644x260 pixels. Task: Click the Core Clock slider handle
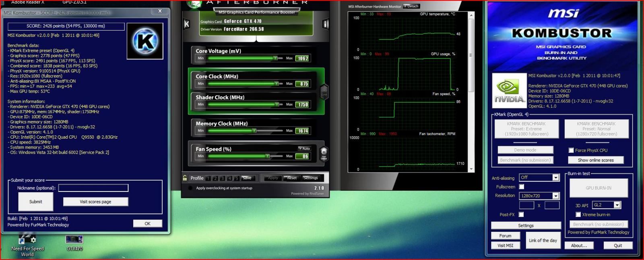(x=276, y=83)
